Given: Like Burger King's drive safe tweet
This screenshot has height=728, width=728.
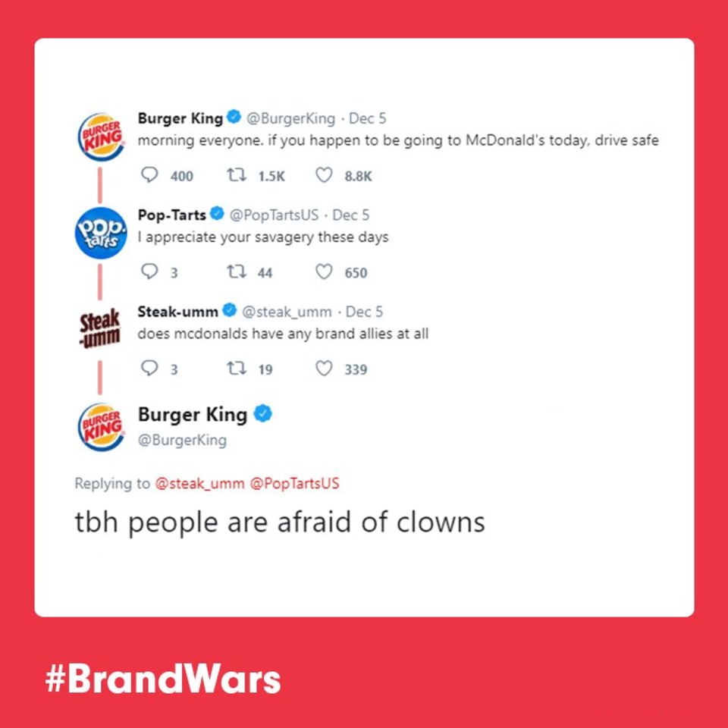Looking at the screenshot, I should (x=324, y=175).
